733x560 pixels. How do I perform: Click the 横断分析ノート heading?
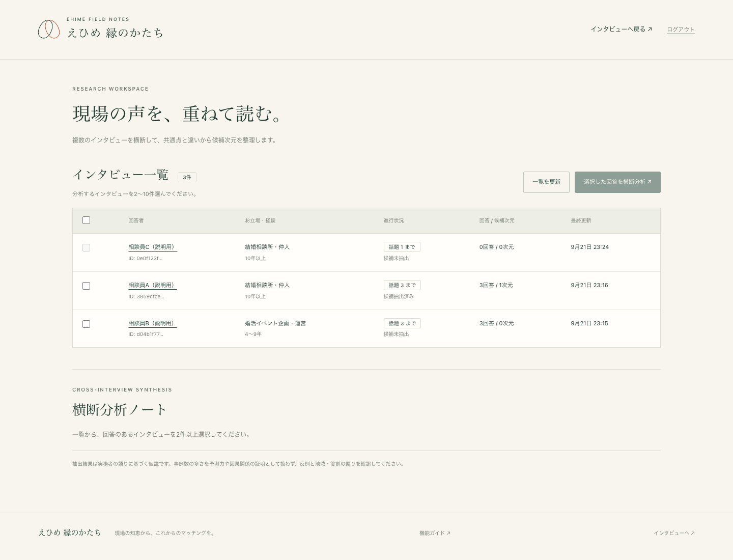pos(120,410)
